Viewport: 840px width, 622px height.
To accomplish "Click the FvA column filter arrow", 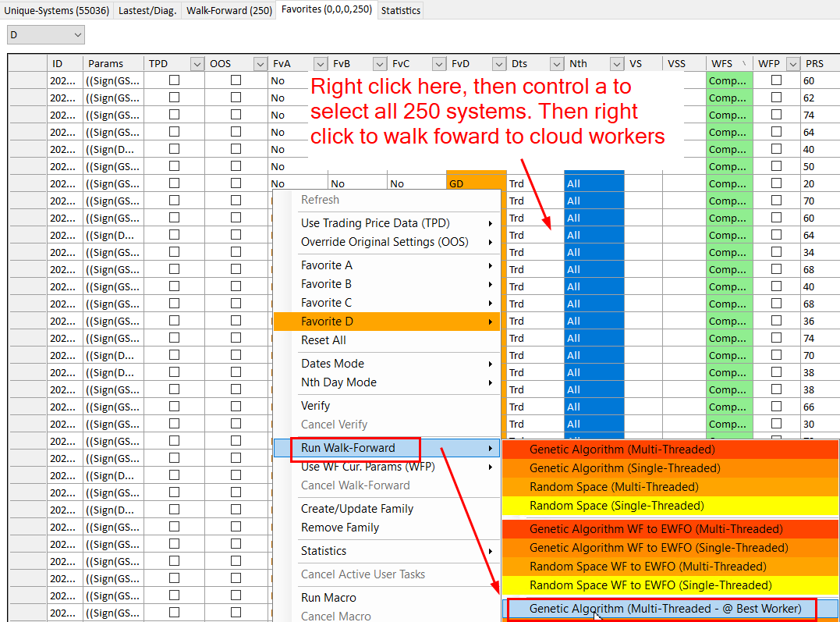I will coord(320,64).
